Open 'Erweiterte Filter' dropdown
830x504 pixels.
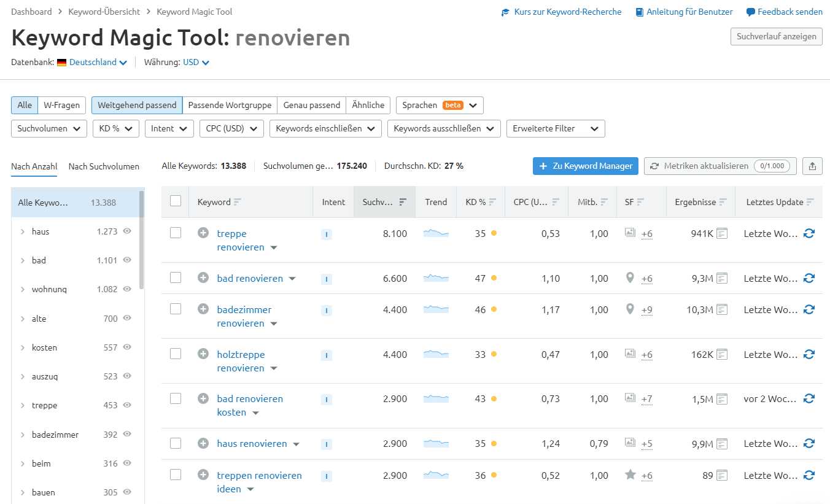pos(556,128)
